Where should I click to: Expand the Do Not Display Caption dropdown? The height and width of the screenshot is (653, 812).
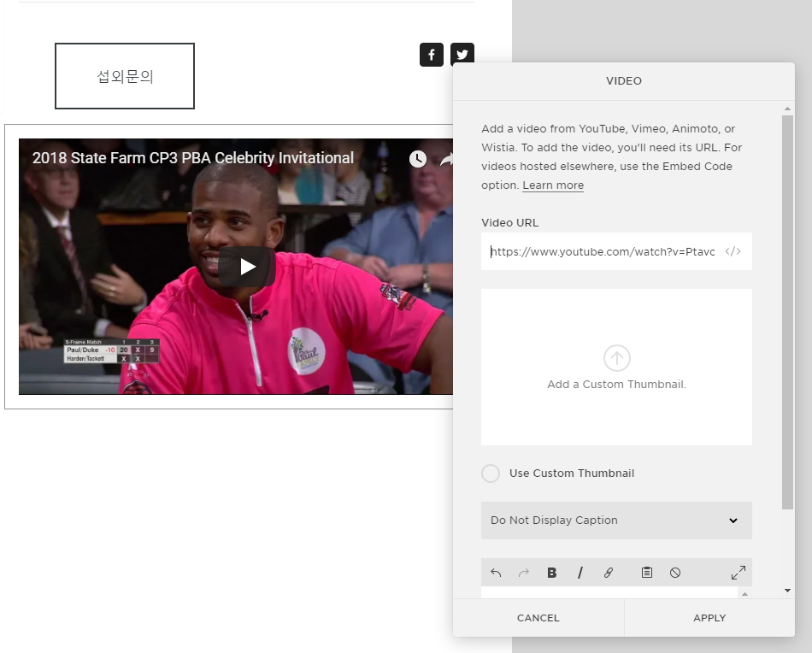pyautogui.click(x=617, y=521)
